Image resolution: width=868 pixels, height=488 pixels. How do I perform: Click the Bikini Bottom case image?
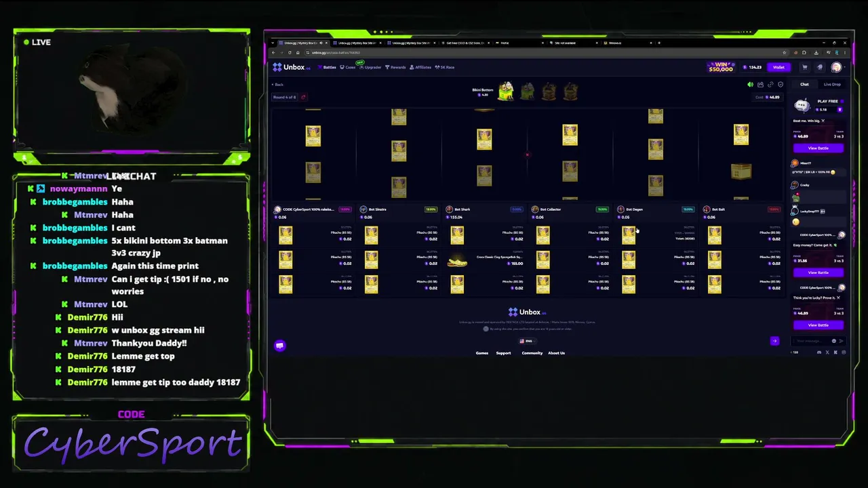505,91
